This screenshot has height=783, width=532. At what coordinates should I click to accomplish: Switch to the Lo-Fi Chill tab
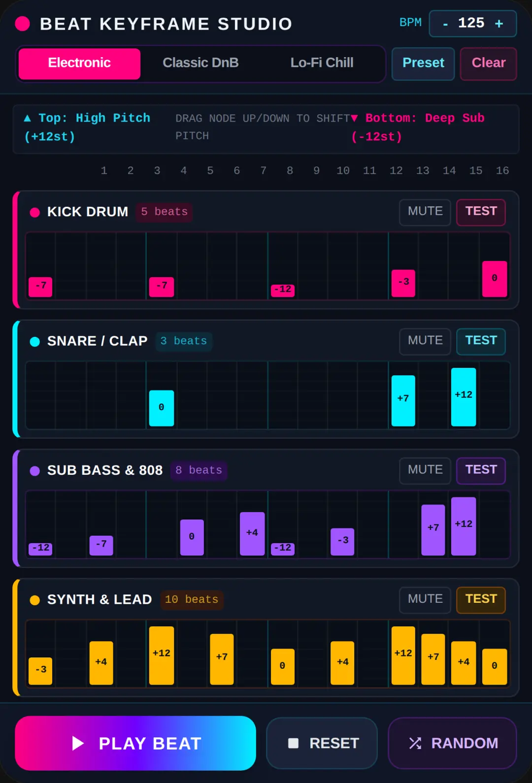point(322,64)
